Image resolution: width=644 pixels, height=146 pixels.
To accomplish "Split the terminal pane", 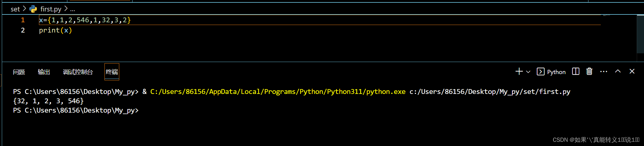I will pos(575,72).
